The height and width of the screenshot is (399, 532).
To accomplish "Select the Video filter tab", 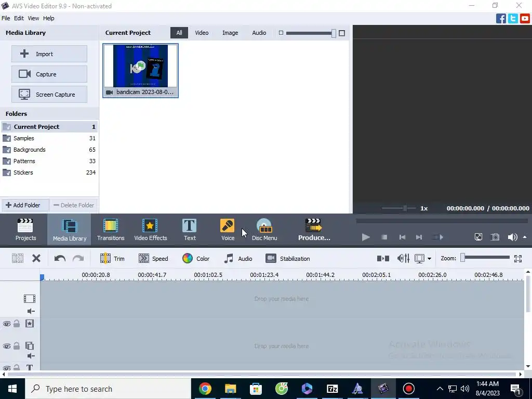I will [202, 33].
